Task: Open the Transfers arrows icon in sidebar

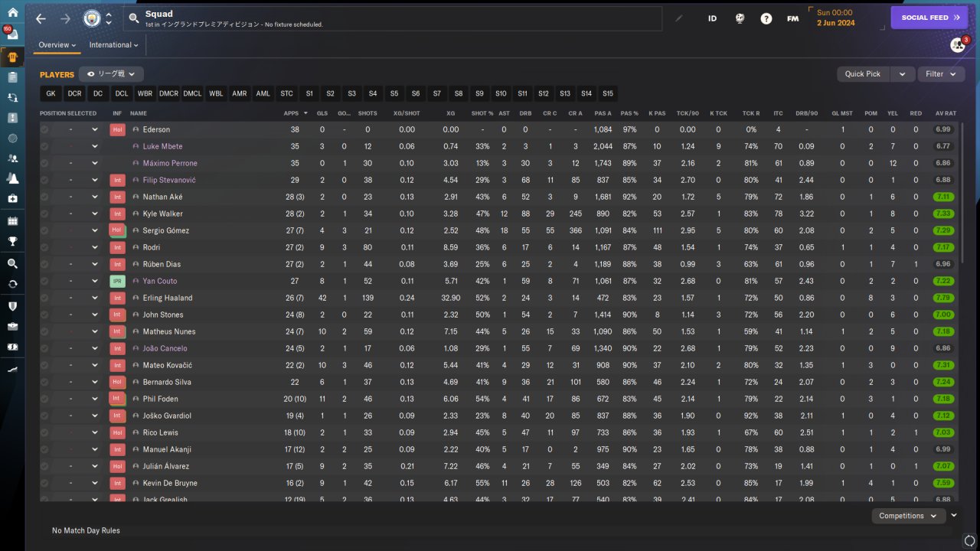Action: [x=12, y=284]
